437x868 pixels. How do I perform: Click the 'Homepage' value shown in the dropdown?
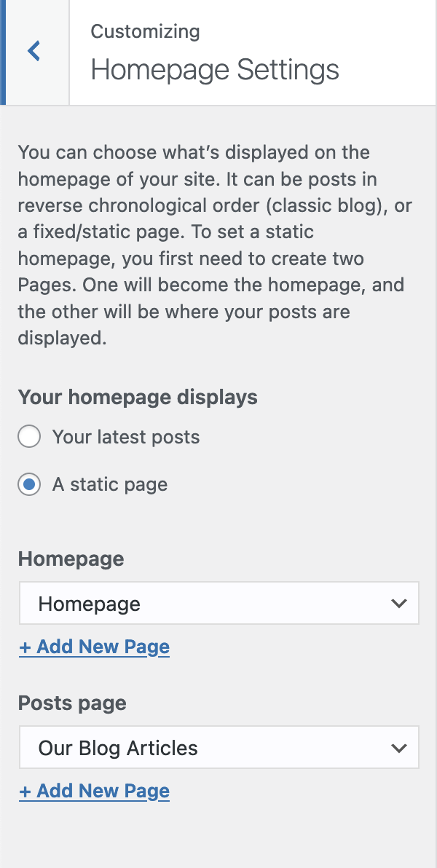(88, 603)
